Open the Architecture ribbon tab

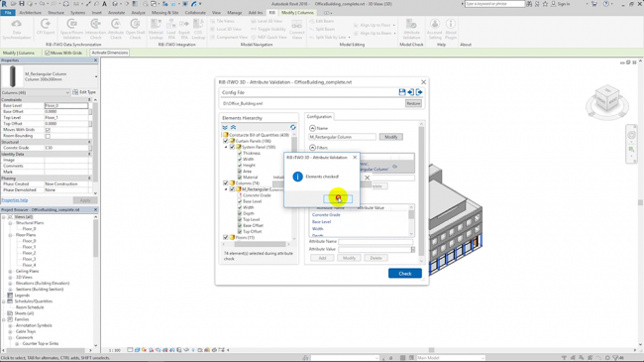(x=30, y=13)
